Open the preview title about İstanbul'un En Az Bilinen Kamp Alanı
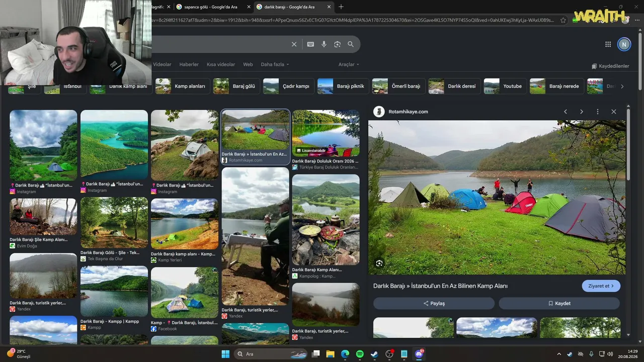Viewport: 644px width, 362px height. point(440,286)
